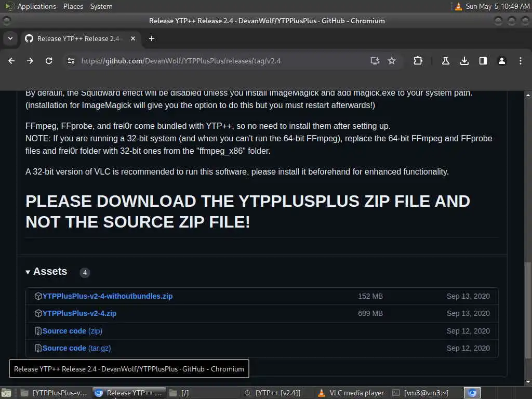The height and width of the screenshot is (399, 532).
Task: Close the Release YTP++ tab
Action: (133, 38)
